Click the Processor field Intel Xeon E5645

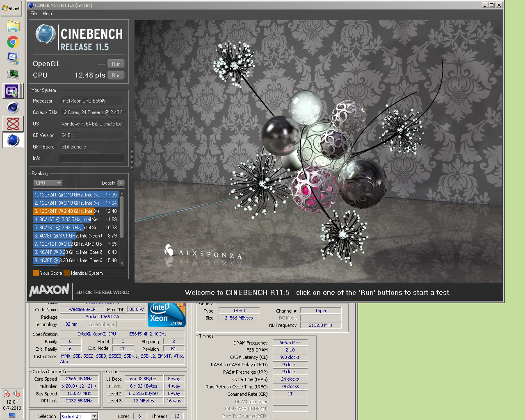click(92, 101)
